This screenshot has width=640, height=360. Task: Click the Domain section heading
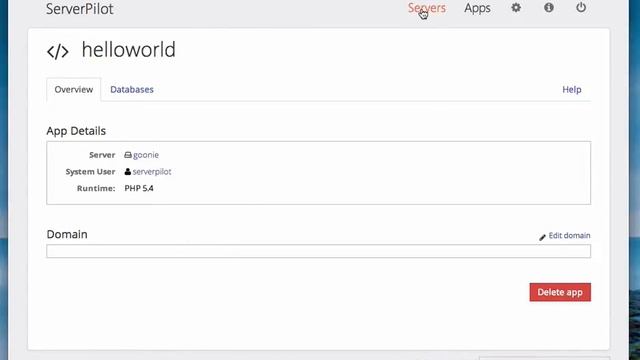67,234
